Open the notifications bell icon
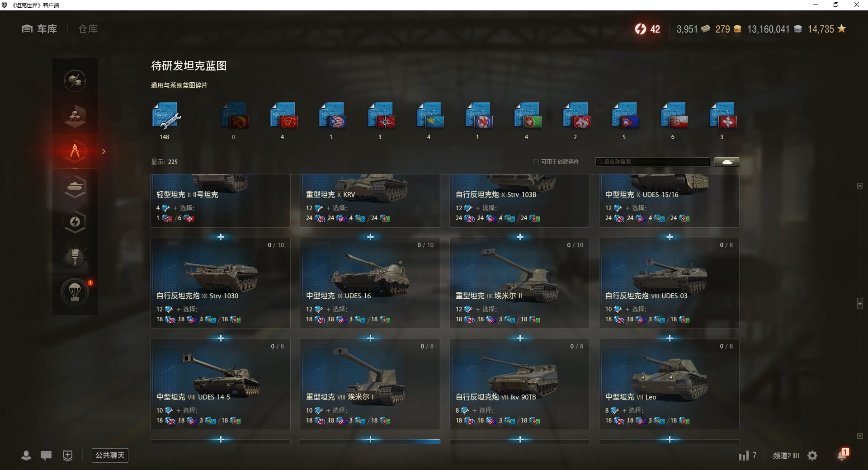868x470 pixels. [x=843, y=455]
